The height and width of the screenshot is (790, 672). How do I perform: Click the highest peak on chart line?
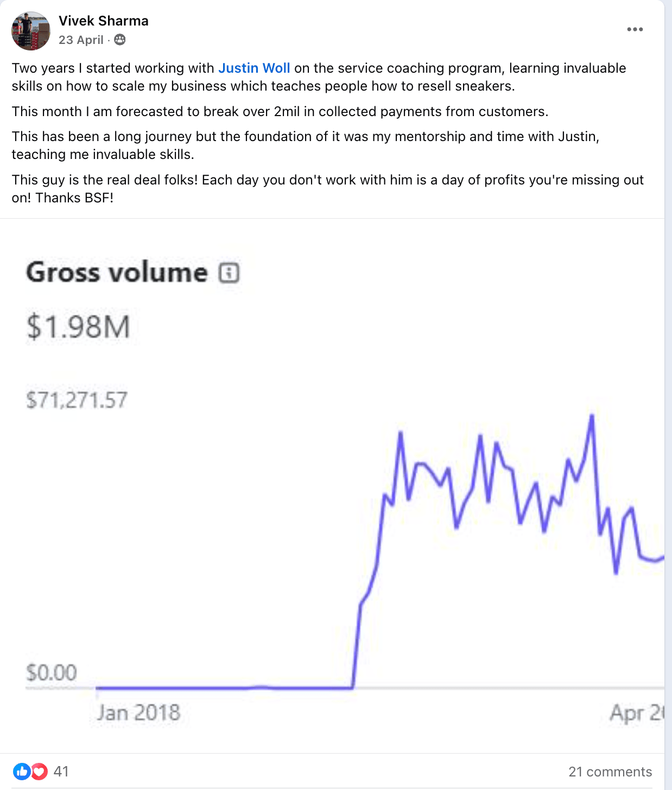pyautogui.click(x=592, y=416)
